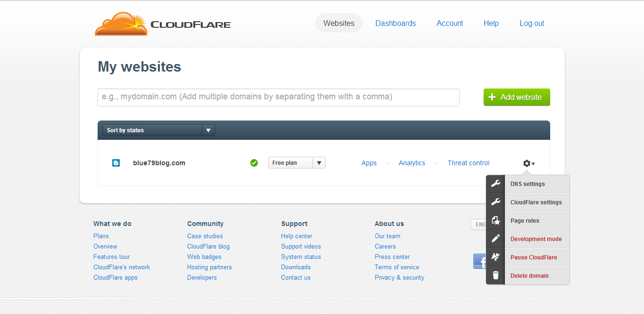The image size is (644, 314).
Task: Focus the domain name input field
Action: coord(279,97)
